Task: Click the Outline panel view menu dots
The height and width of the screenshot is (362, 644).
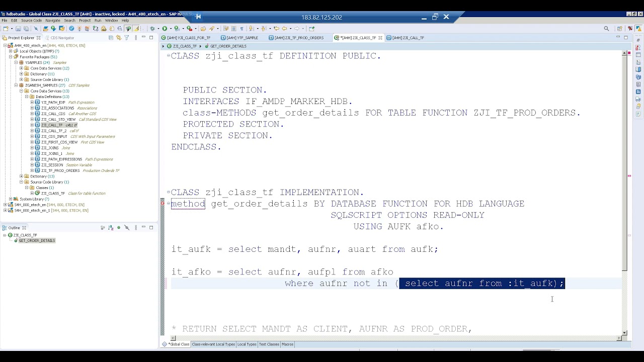Action: pos(136,228)
